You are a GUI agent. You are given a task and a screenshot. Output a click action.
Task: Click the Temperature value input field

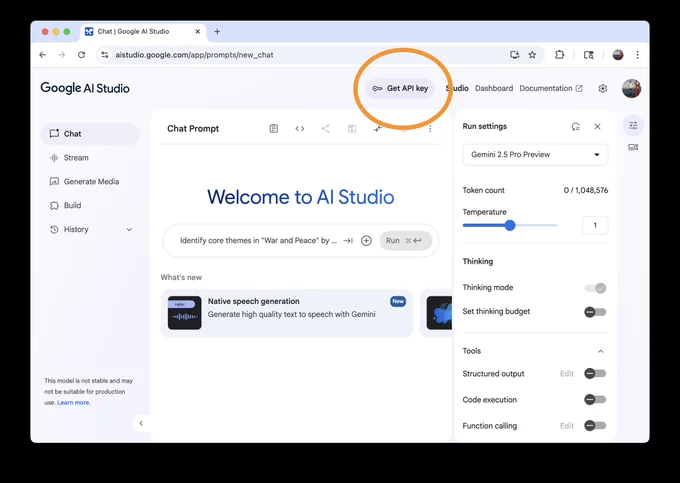(x=595, y=225)
